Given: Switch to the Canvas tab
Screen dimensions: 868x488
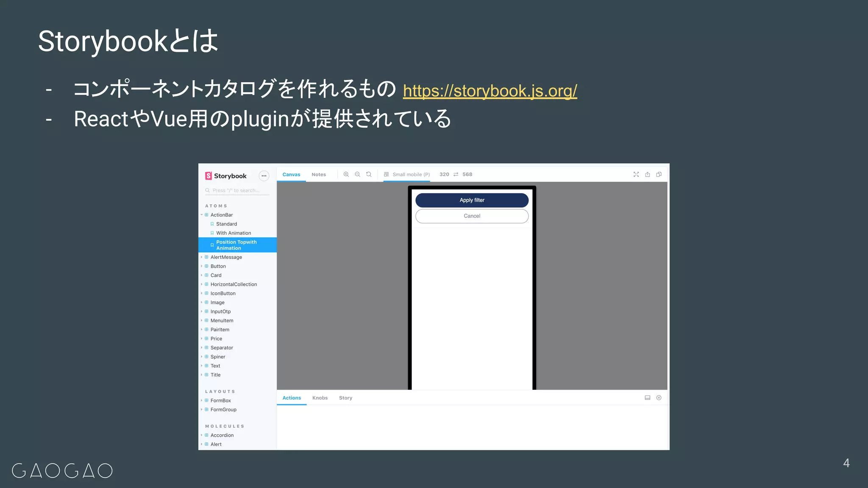Looking at the screenshot, I should [291, 175].
